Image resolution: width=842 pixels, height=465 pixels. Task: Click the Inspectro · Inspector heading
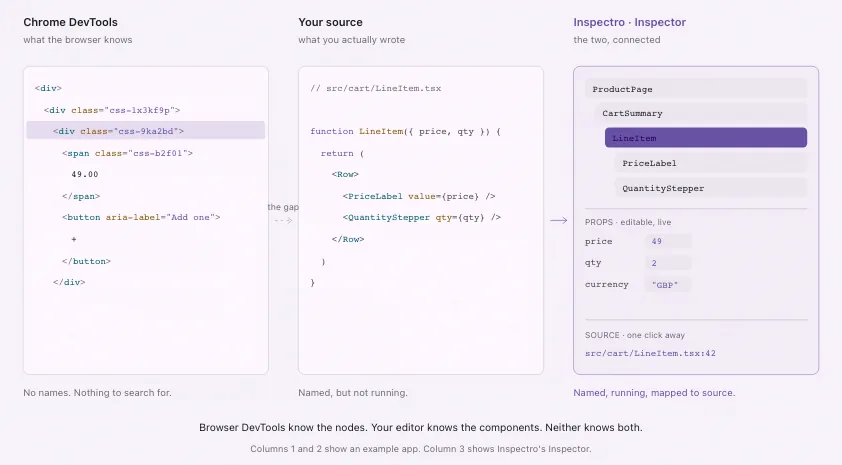pyautogui.click(x=629, y=22)
